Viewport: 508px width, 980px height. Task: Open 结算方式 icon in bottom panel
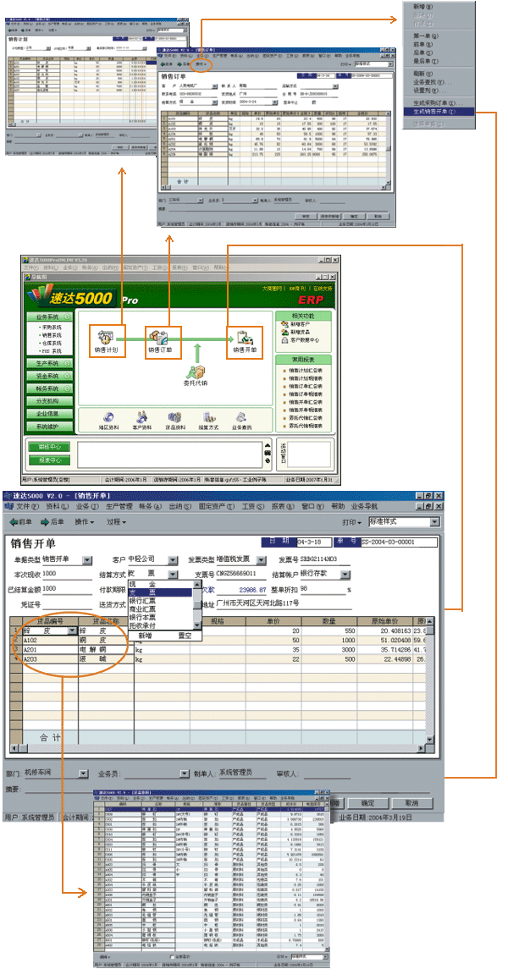click(207, 419)
